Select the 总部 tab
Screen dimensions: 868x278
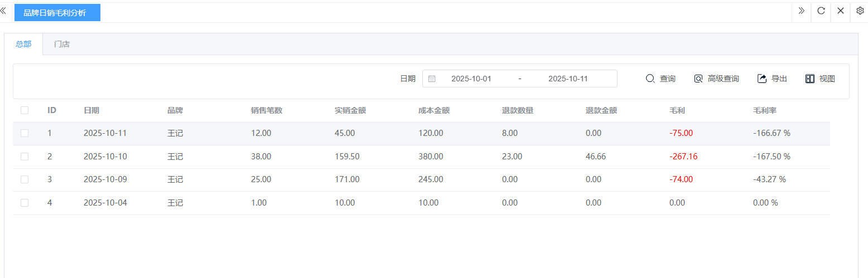point(23,44)
